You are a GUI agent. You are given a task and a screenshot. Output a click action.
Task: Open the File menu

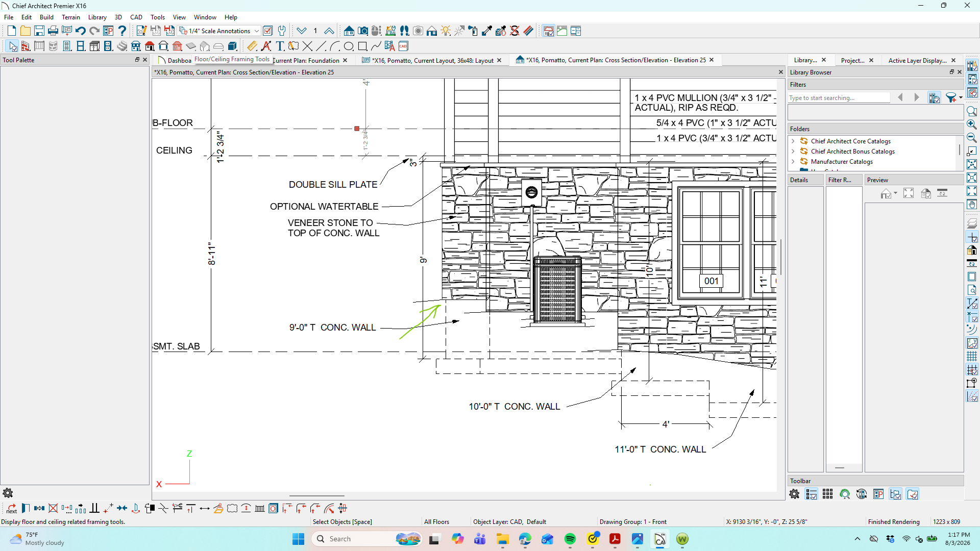tap(9, 17)
